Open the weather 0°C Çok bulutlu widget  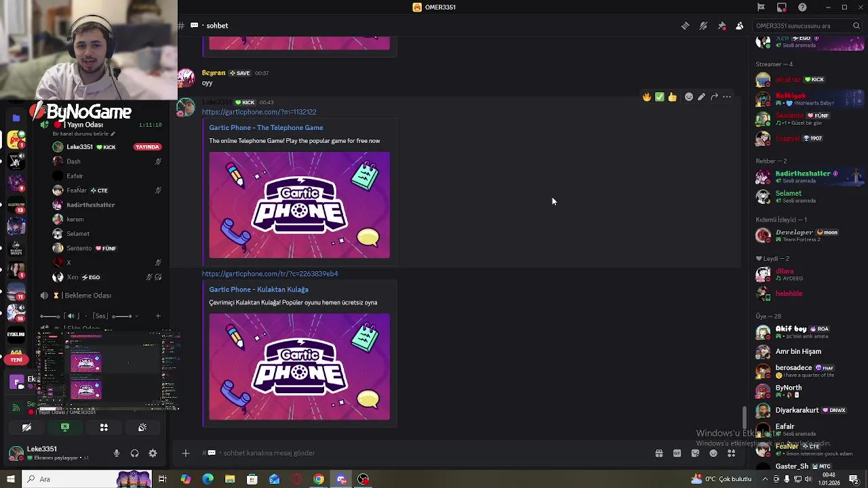click(x=720, y=479)
